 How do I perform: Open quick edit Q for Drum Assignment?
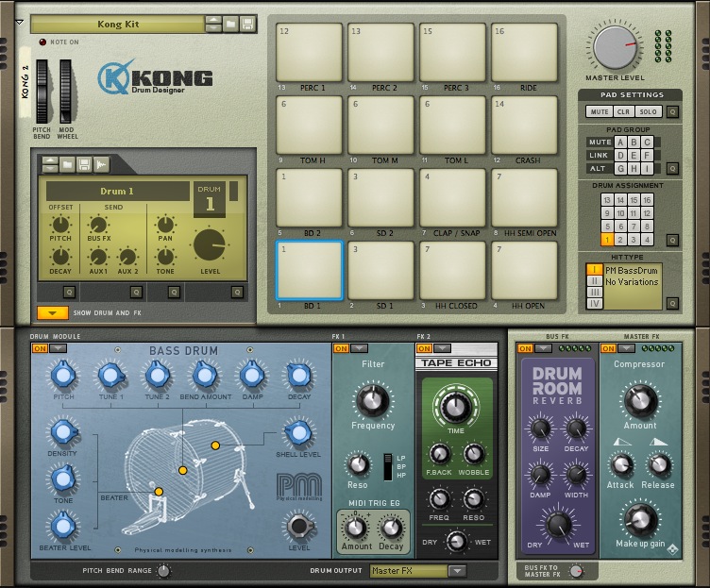point(672,240)
